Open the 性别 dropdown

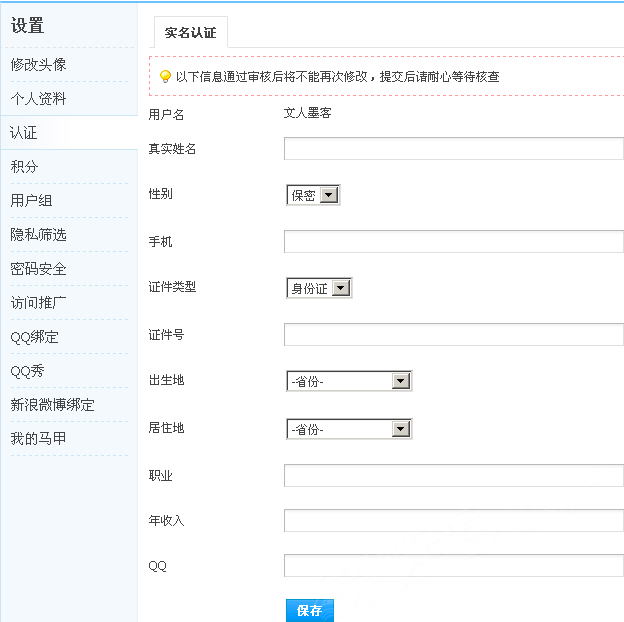(x=313, y=195)
